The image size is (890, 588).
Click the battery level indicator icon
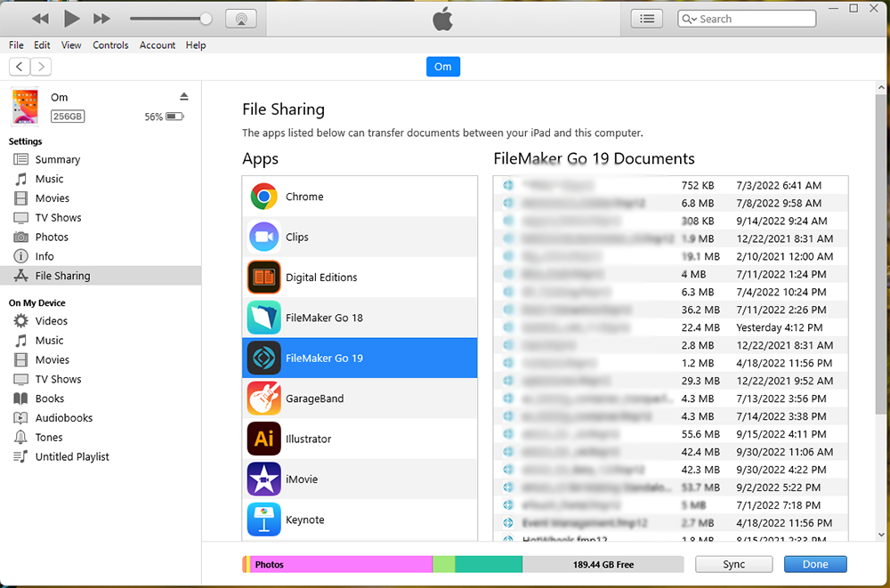click(x=174, y=117)
